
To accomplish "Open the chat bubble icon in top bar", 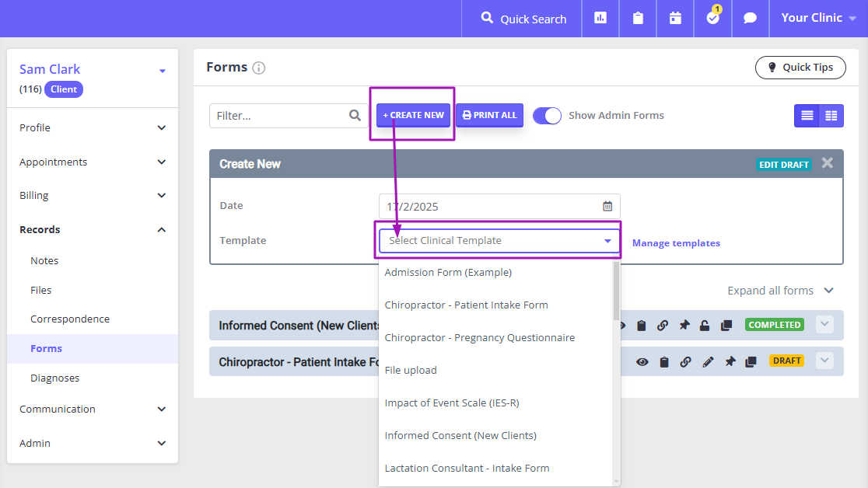I will coord(749,18).
